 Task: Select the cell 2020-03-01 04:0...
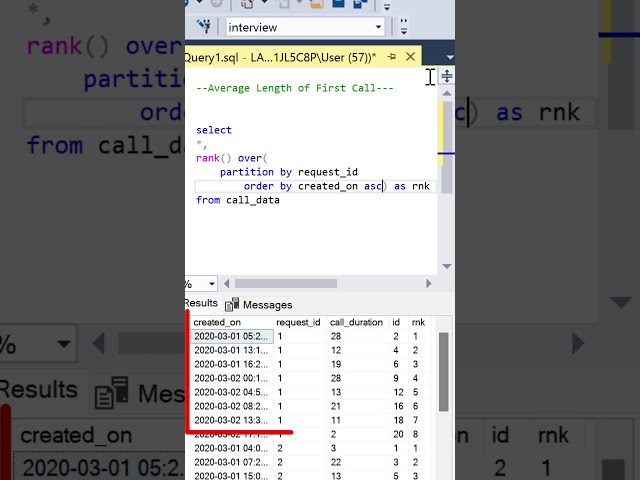232,448
